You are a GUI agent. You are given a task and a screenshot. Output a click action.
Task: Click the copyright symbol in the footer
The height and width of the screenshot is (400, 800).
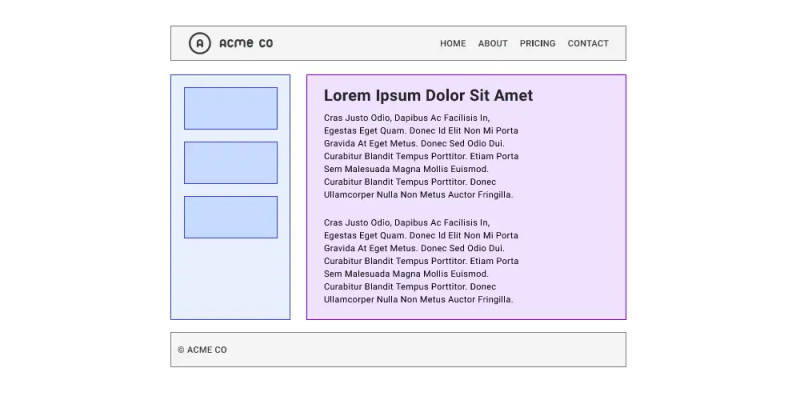(x=181, y=350)
